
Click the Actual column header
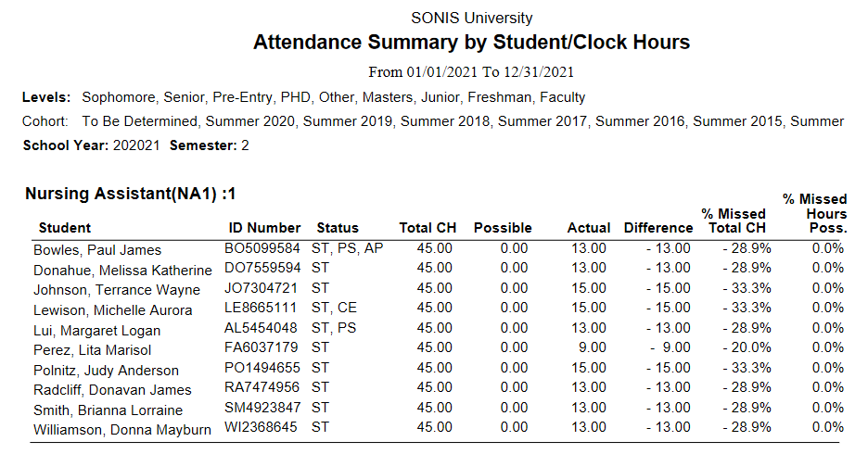[x=589, y=228]
